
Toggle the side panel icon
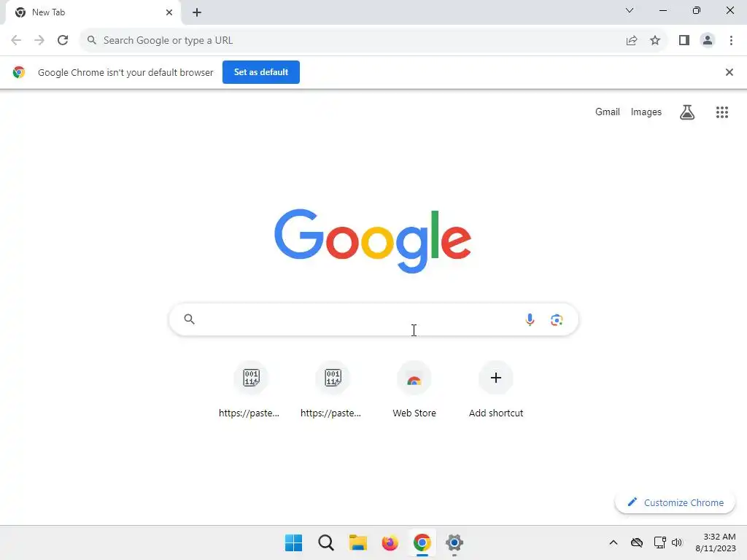pyautogui.click(x=684, y=41)
